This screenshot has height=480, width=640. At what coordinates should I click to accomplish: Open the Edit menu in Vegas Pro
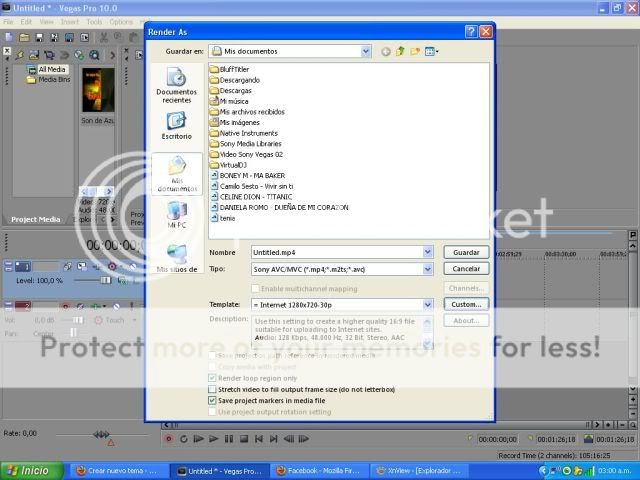pyautogui.click(x=26, y=22)
